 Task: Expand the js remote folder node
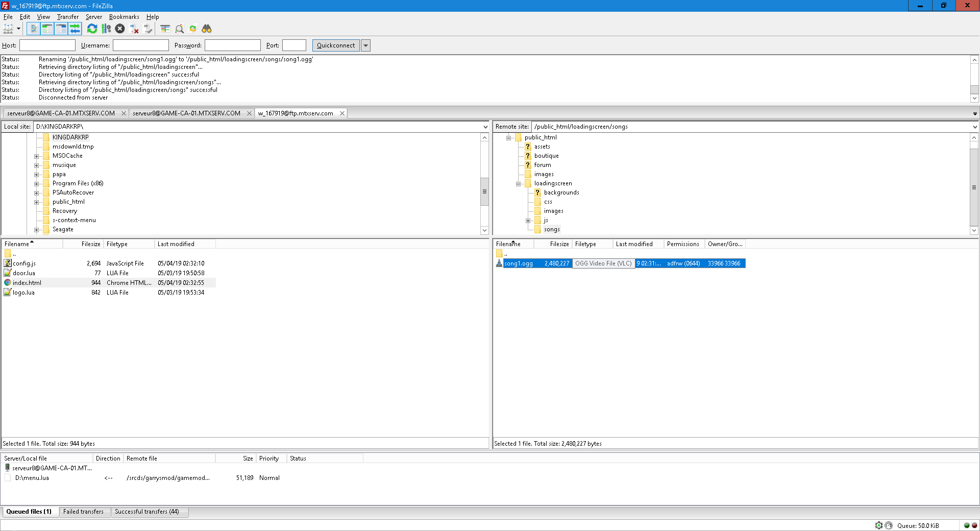coord(528,221)
